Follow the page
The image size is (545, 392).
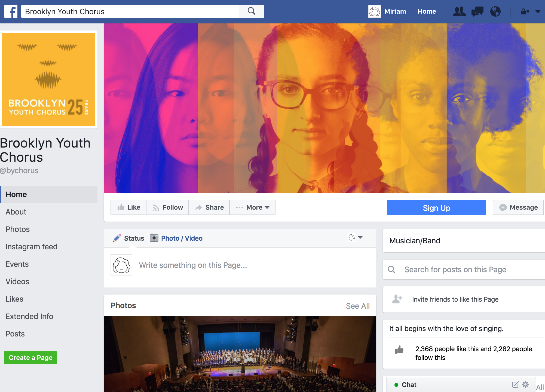coord(167,207)
